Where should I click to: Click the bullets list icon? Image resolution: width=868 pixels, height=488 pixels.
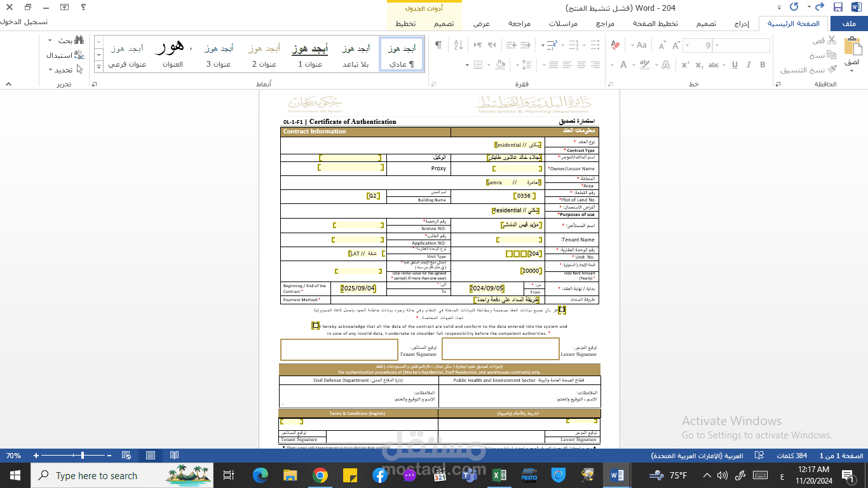pos(594,45)
